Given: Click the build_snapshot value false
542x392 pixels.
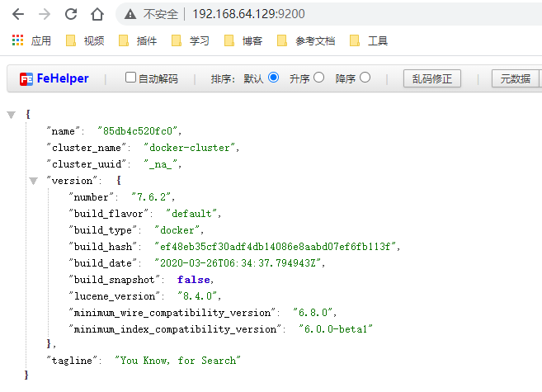Looking at the screenshot, I should tap(194, 280).
